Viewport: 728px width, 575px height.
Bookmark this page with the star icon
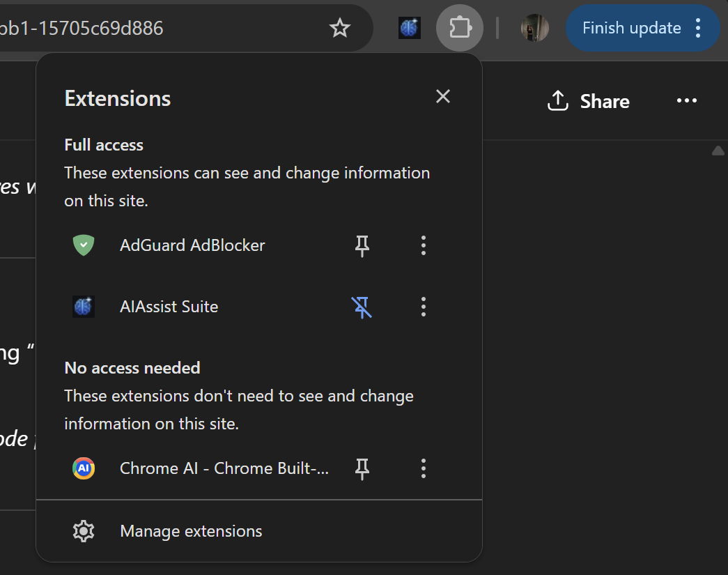[340, 28]
